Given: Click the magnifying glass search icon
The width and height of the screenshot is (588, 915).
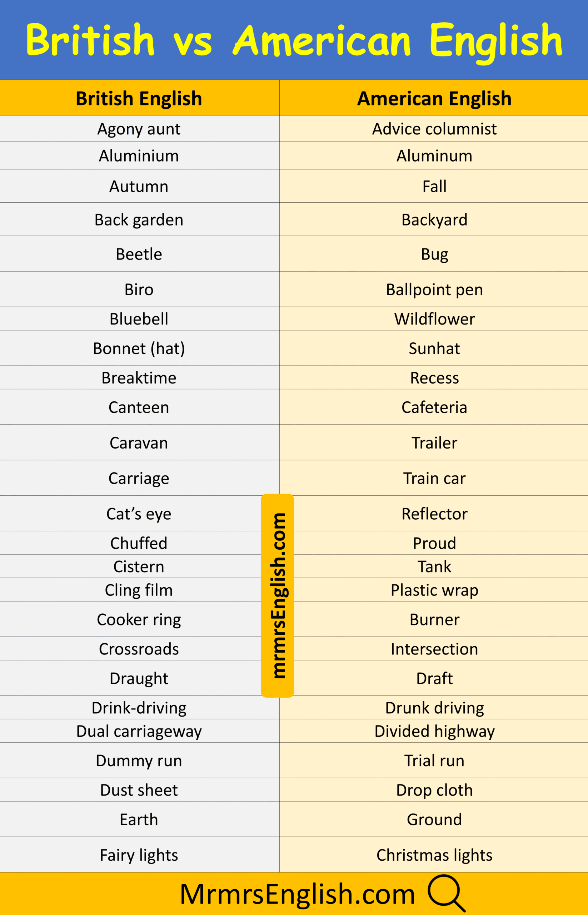Looking at the screenshot, I should coord(446,893).
